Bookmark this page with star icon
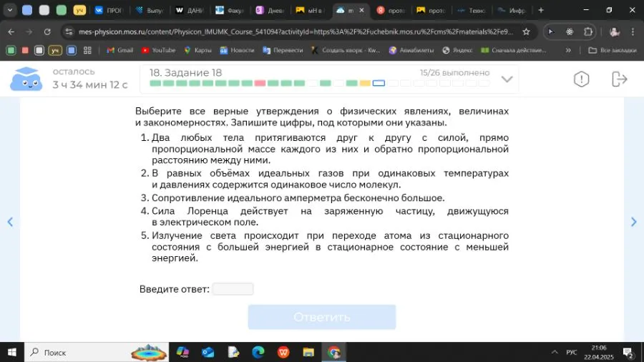 [527, 32]
